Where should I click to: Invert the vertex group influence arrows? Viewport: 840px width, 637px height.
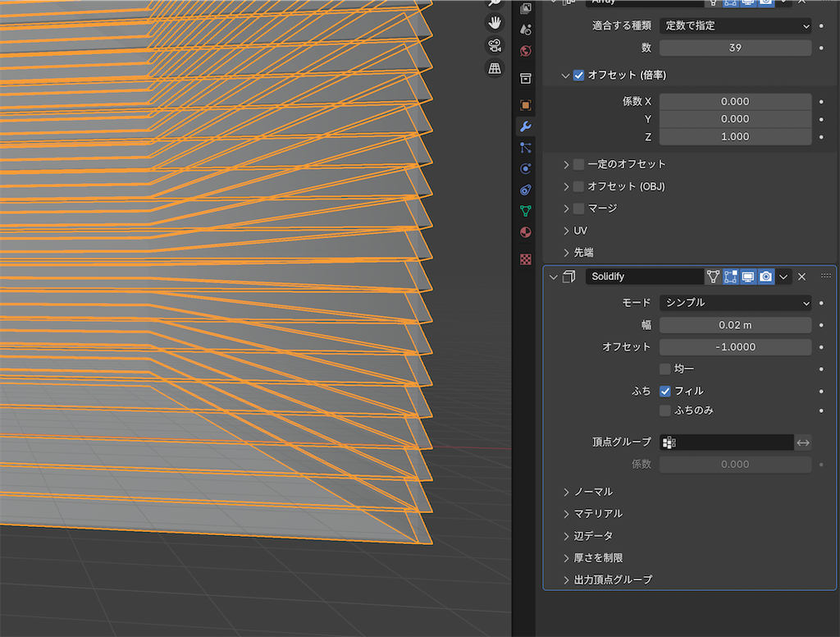tap(802, 442)
